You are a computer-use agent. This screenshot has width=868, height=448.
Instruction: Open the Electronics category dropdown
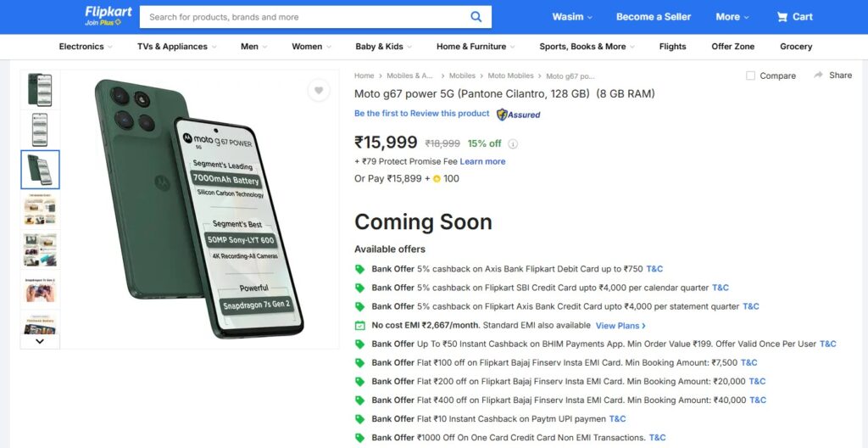click(x=86, y=47)
